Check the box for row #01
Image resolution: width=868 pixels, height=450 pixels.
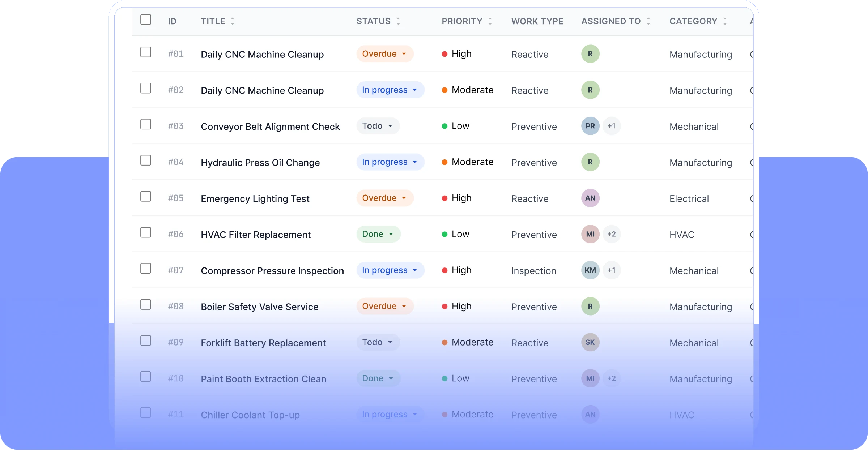tap(146, 52)
